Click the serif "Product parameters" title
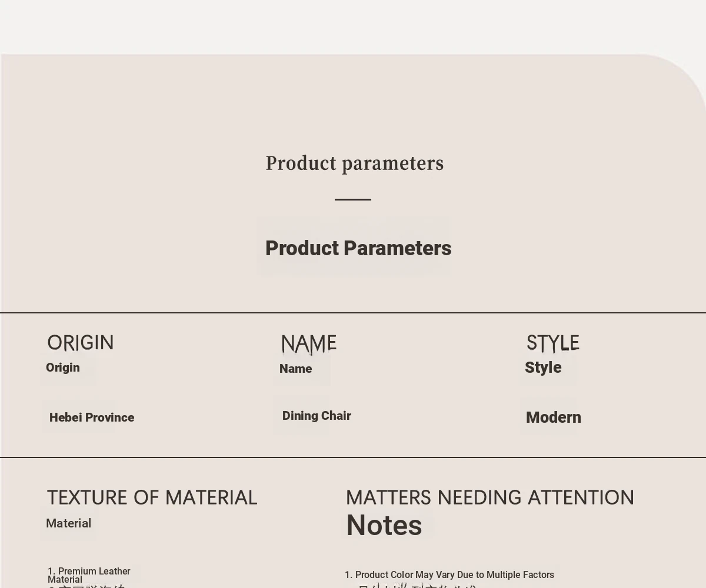 (x=354, y=163)
